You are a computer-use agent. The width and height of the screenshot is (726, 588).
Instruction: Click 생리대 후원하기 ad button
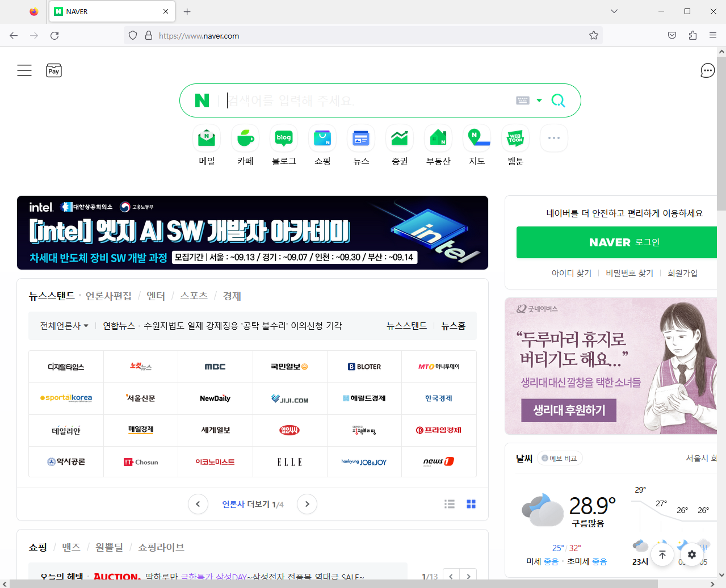point(569,410)
